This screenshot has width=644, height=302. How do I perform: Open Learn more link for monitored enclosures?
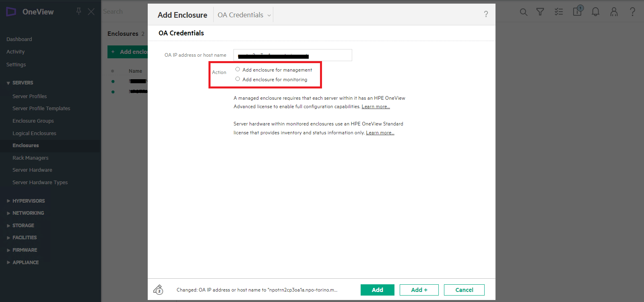click(380, 133)
